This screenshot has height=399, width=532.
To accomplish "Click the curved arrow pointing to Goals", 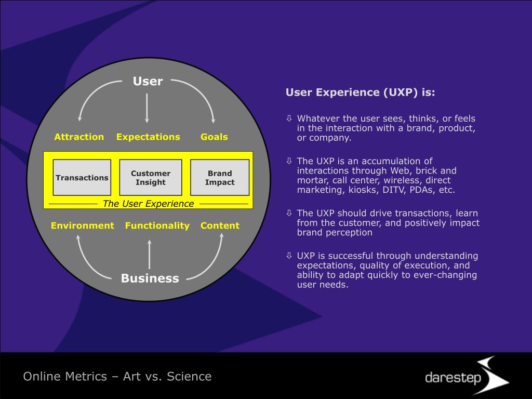I will pos(194,101).
